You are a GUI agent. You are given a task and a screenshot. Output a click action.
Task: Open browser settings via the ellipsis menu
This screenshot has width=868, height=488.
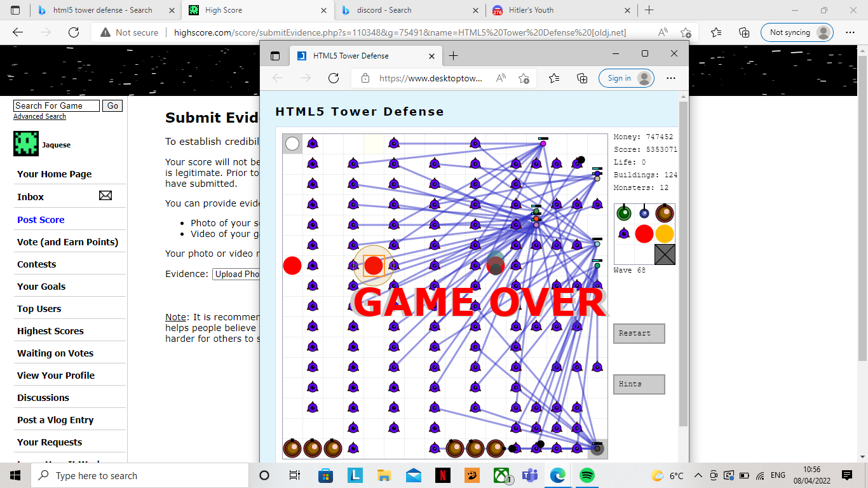coord(850,32)
